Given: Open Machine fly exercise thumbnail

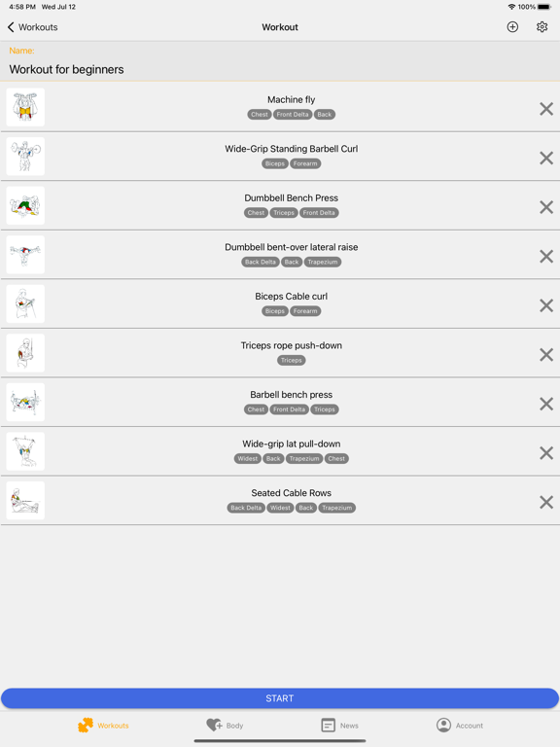Looking at the screenshot, I should tap(25, 107).
